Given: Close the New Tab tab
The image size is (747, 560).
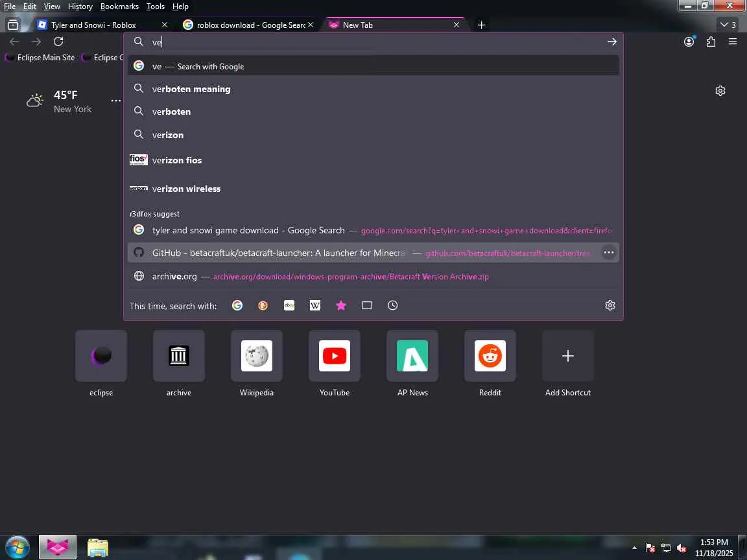Looking at the screenshot, I should pos(456,25).
